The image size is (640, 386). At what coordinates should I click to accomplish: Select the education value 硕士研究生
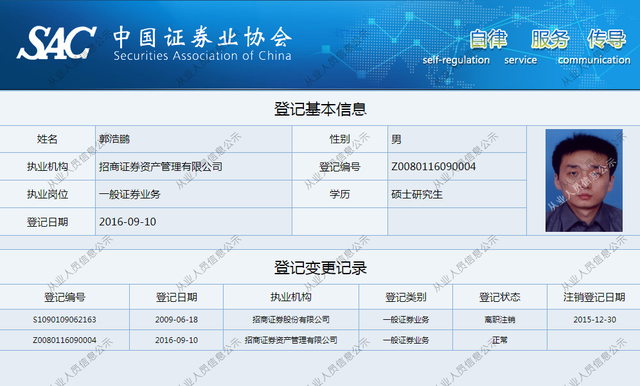(417, 194)
